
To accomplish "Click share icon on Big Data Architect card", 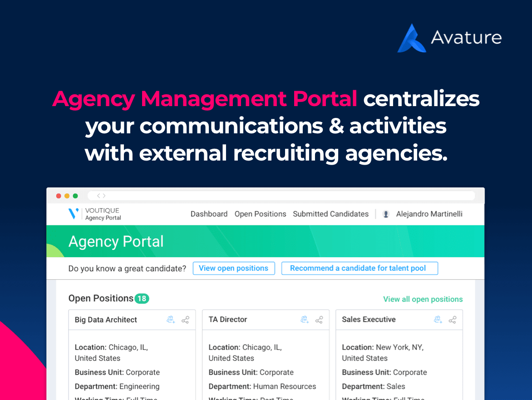I will click(185, 320).
